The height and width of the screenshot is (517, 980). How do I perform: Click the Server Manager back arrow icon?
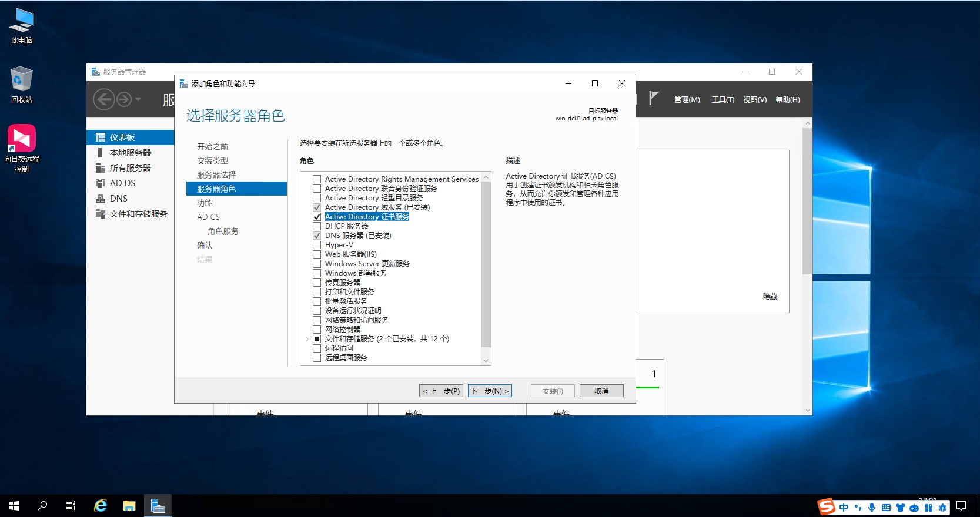click(x=104, y=99)
